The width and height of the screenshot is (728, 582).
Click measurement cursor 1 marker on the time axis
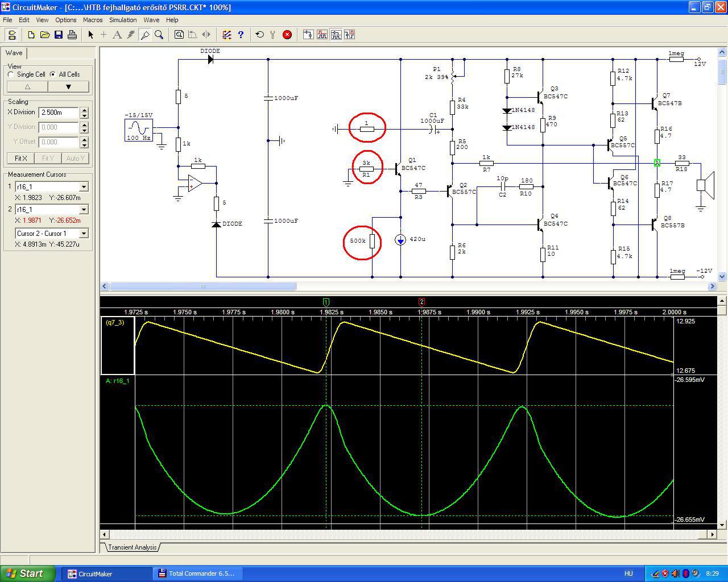pyautogui.click(x=326, y=302)
